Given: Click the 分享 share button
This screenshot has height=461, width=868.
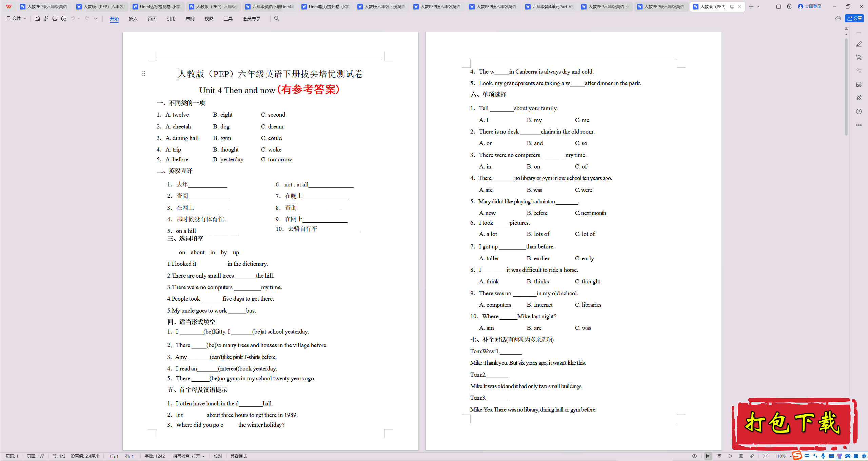Looking at the screenshot, I should (x=854, y=18).
